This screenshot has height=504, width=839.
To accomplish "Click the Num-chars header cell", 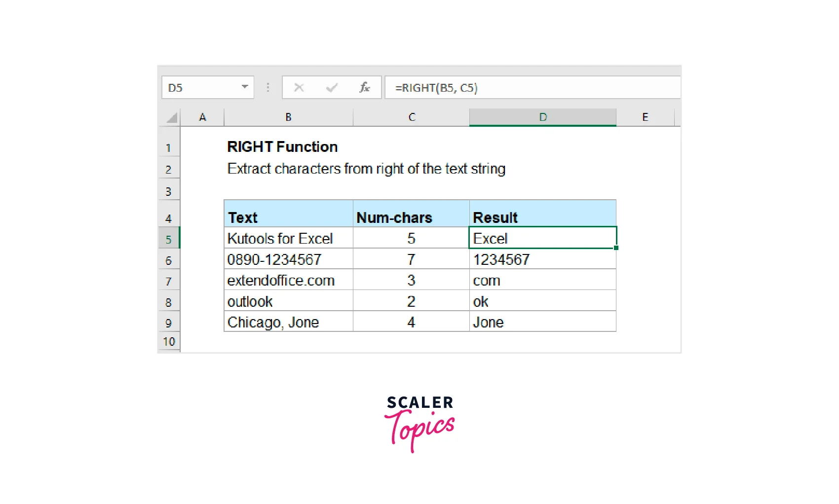I will (411, 217).
